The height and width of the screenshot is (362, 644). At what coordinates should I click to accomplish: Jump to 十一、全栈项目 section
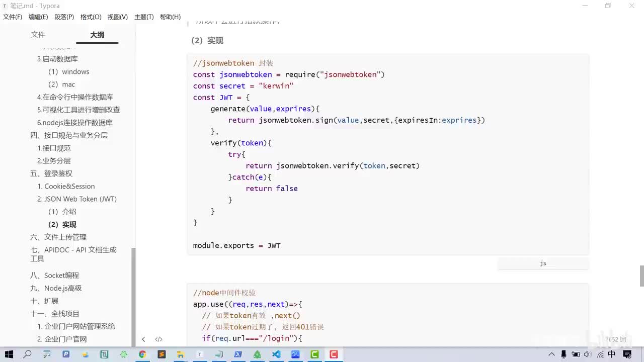55,314
